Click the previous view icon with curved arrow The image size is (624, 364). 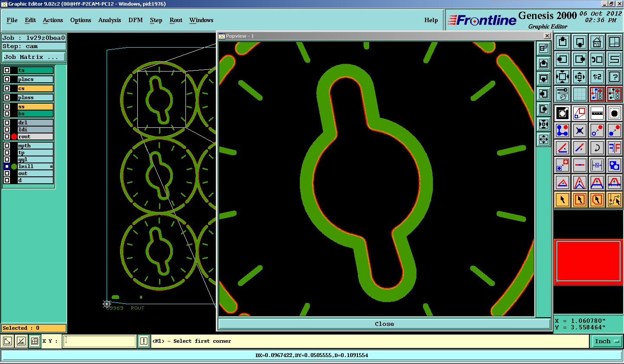597,60
